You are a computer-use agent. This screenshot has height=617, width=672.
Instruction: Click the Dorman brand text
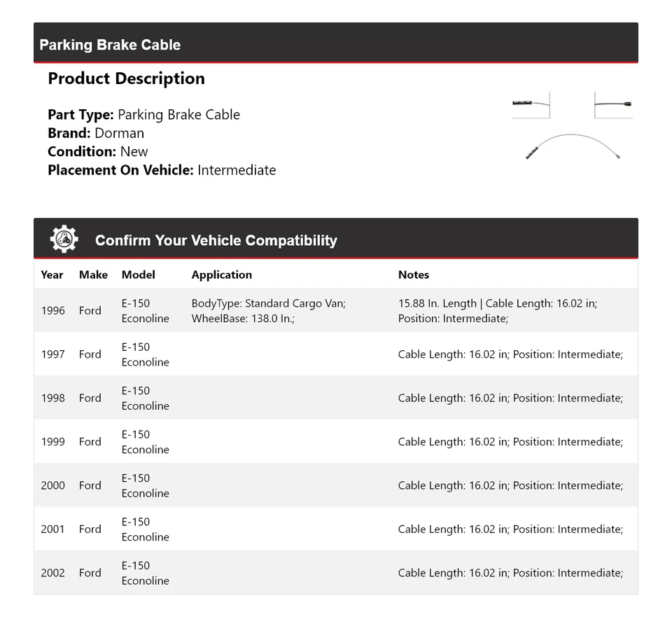(119, 133)
